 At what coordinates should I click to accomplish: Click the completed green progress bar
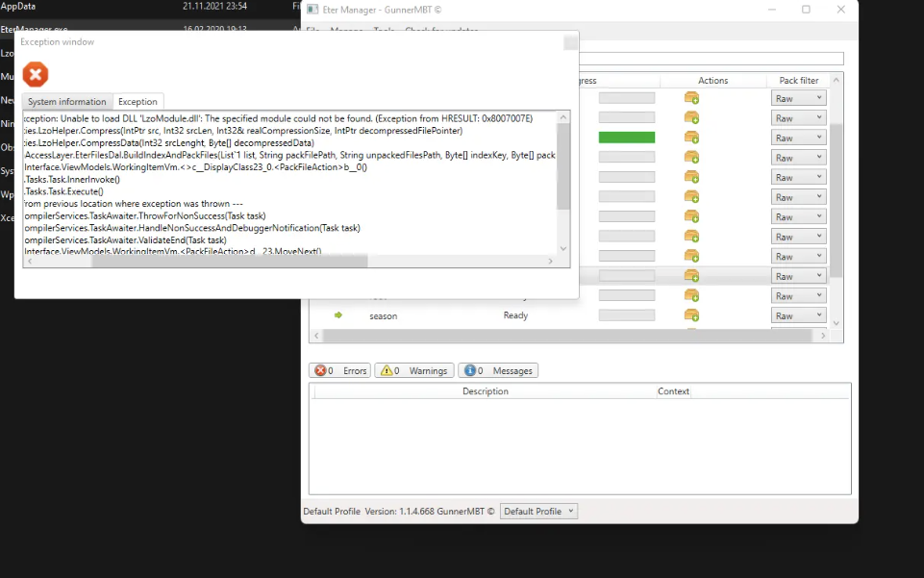pyautogui.click(x=626, y=138)
